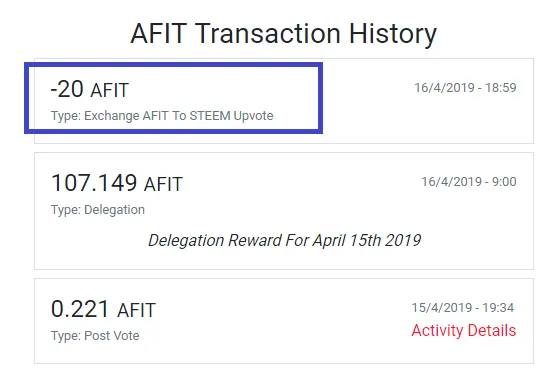551x370 pixels.
Task: Select the 0.221 AFIT amount
Action: click(103, 309)
